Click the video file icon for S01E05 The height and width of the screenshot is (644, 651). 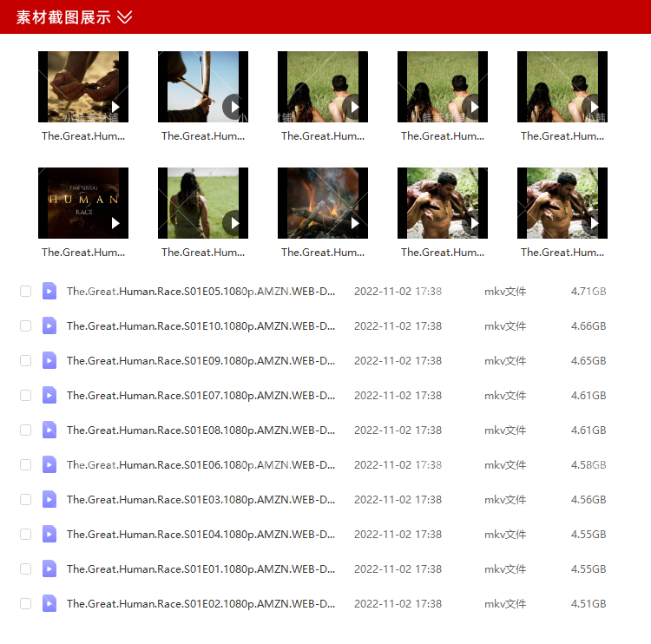coord(49,292)
